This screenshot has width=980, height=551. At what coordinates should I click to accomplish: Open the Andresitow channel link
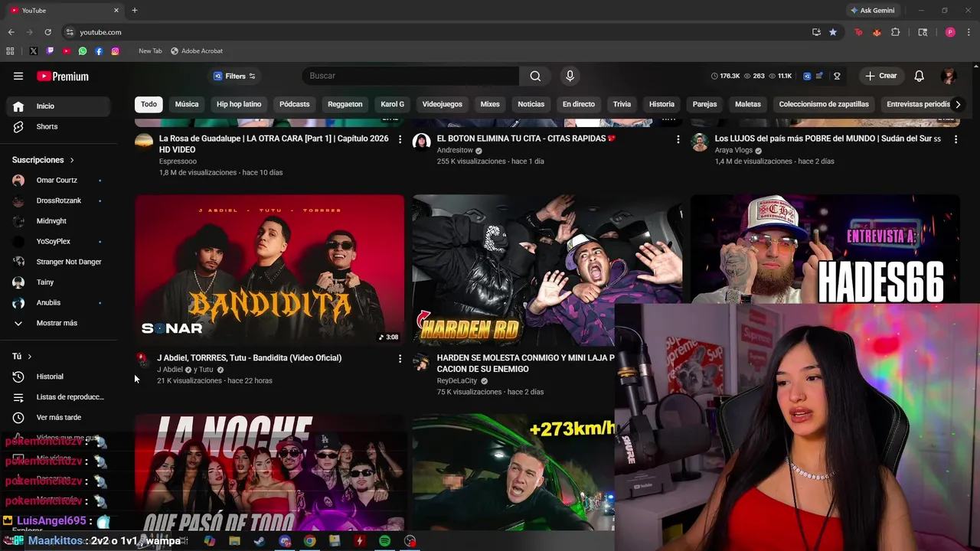pos(455,150)
